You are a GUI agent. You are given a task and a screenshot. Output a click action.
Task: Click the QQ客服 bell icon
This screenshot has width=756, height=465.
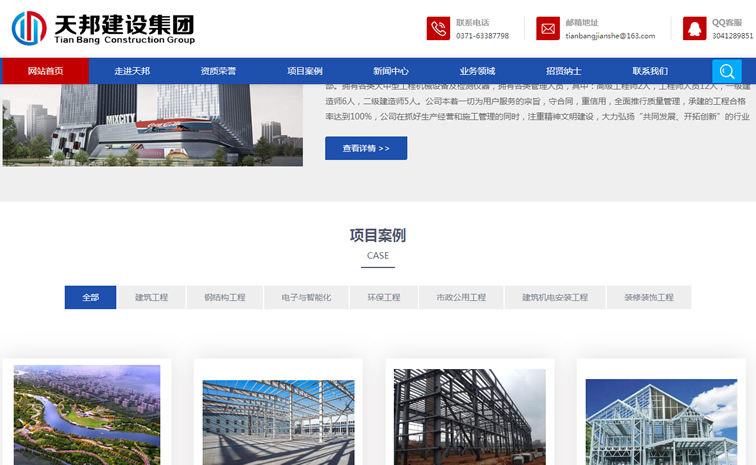coord(695,29)
